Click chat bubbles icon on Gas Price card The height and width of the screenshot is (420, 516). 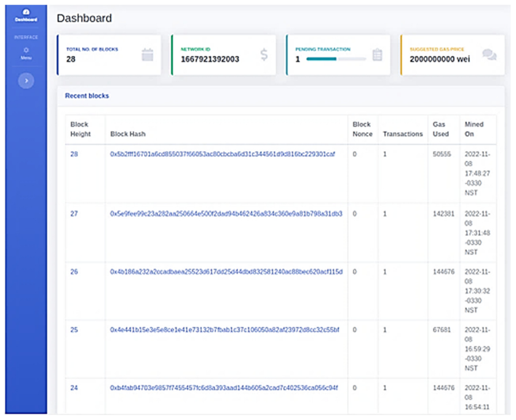(x=489, y=55)
